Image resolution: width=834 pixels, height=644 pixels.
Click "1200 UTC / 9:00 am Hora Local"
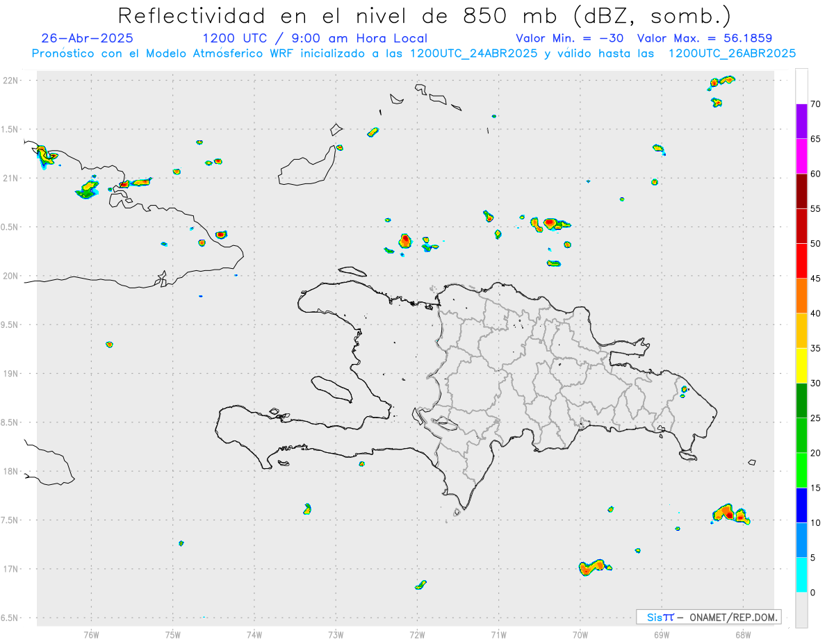coord(314,38)
